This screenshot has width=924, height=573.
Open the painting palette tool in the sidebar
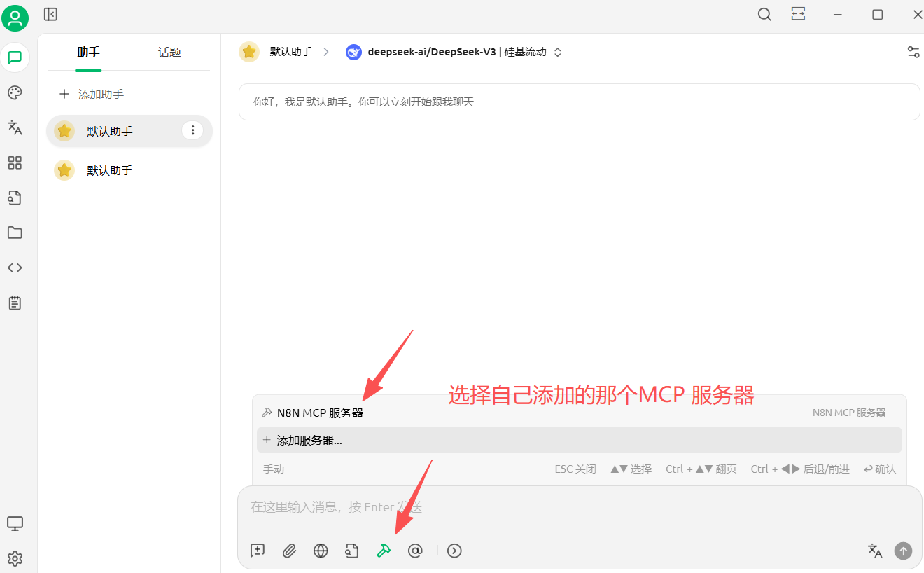[x=15, y=92]
